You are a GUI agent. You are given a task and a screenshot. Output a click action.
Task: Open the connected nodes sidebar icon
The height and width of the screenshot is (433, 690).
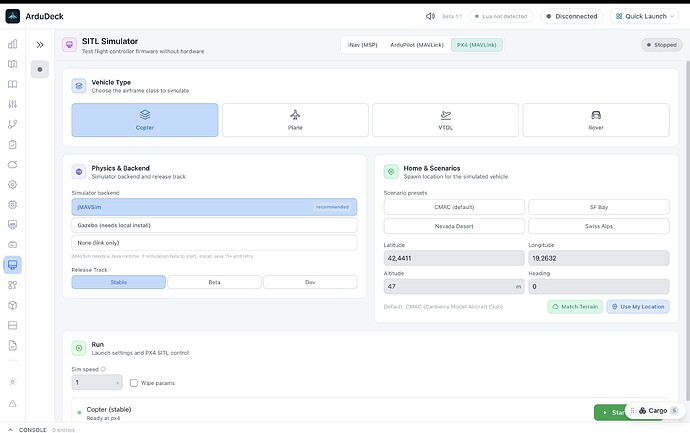tap(13, 285)
